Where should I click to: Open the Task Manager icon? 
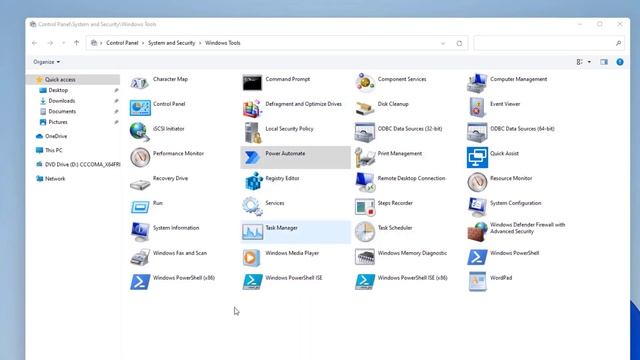tap(252, 232)
